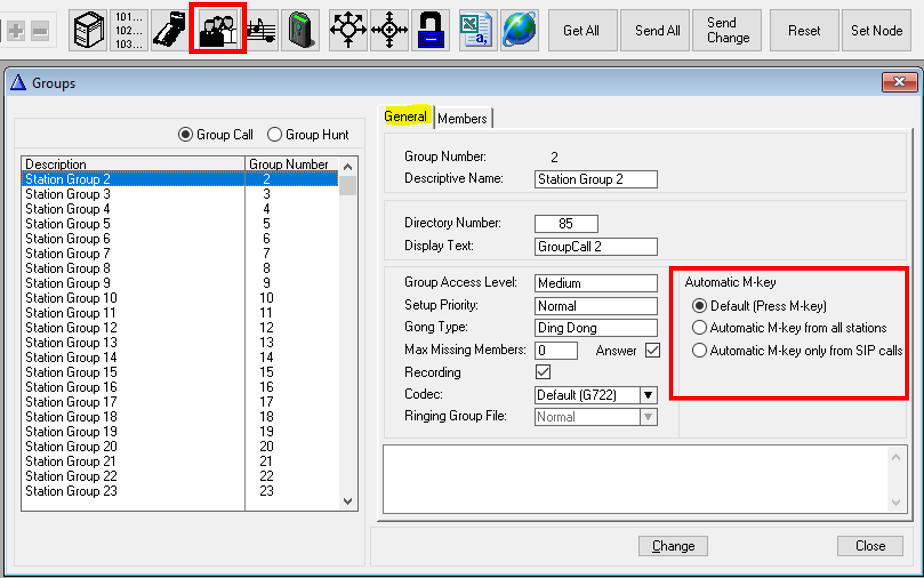This screenshot has height=578, width=924.
Task: Click the 101/102/103 directory numbers icon
Action: click(x=129, y=30)
